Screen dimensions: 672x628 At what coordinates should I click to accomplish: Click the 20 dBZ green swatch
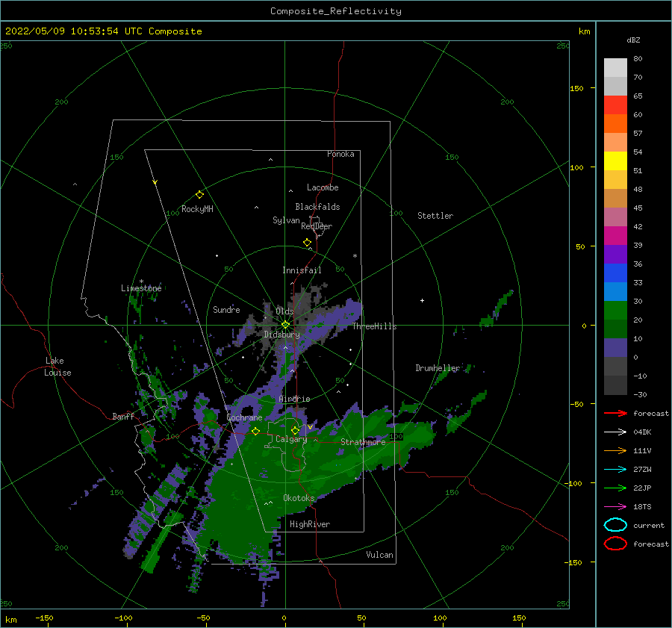coord(615,311)
